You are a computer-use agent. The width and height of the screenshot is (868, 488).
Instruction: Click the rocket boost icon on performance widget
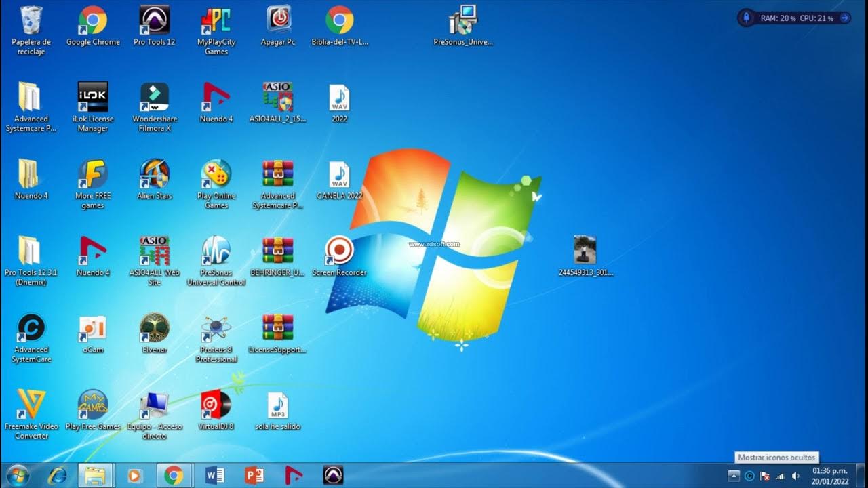[747, 18]
